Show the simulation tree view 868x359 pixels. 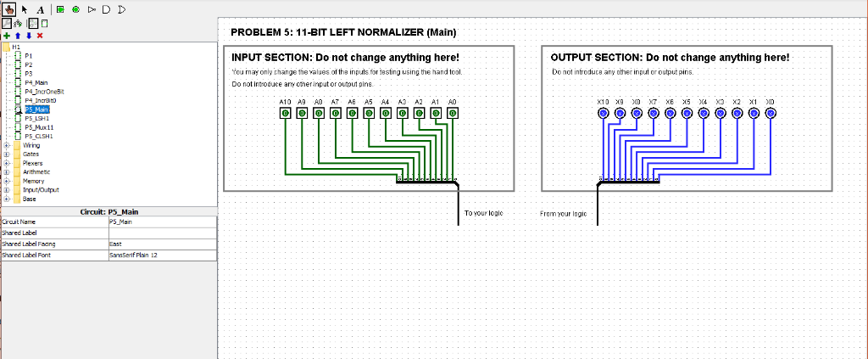pos(18,23)
